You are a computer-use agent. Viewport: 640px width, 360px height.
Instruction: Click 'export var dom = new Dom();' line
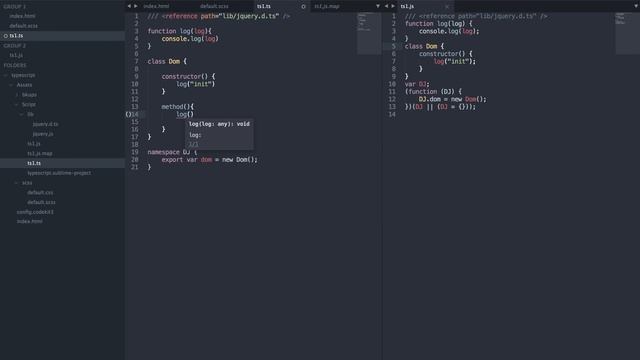click(209, 160)
